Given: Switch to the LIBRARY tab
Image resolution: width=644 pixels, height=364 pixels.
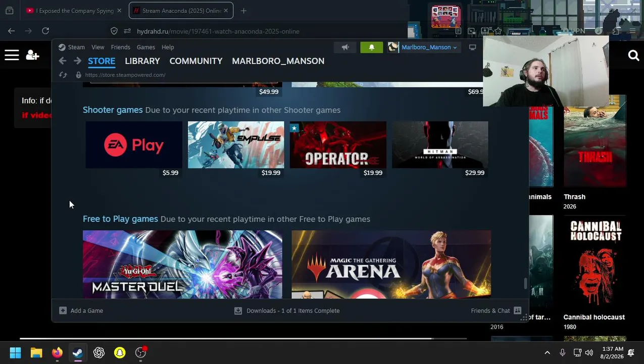Looking at the screenshot, I should point(142,61).
